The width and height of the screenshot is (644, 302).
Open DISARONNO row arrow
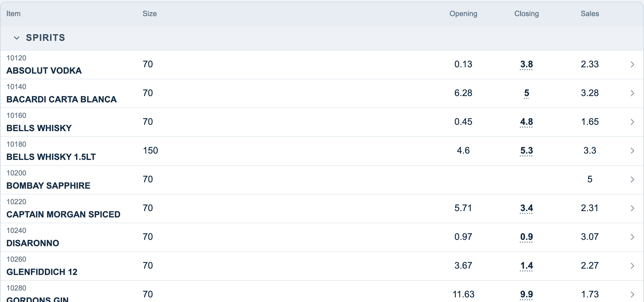(x=632, y=237)
